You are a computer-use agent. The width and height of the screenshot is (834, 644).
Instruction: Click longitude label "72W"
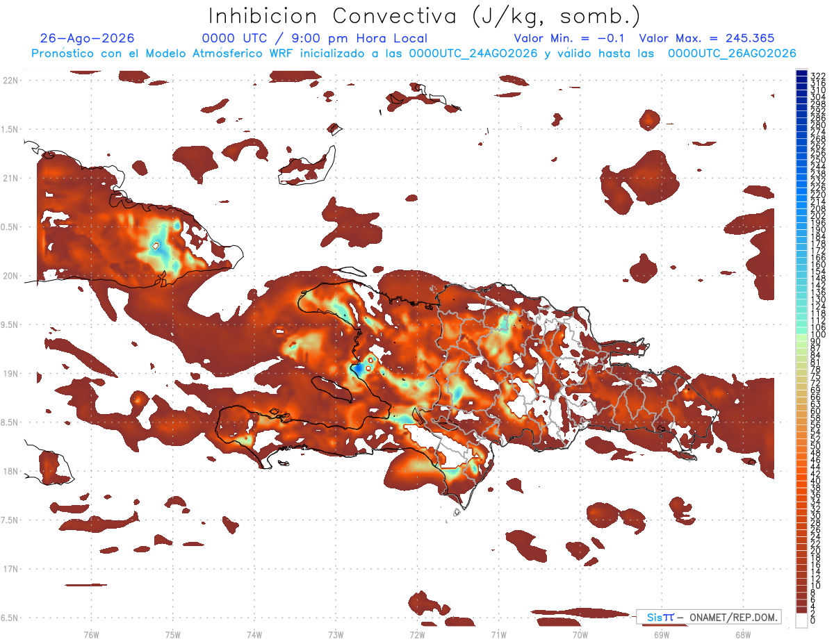pyautogui.click(x=417, y=634)
